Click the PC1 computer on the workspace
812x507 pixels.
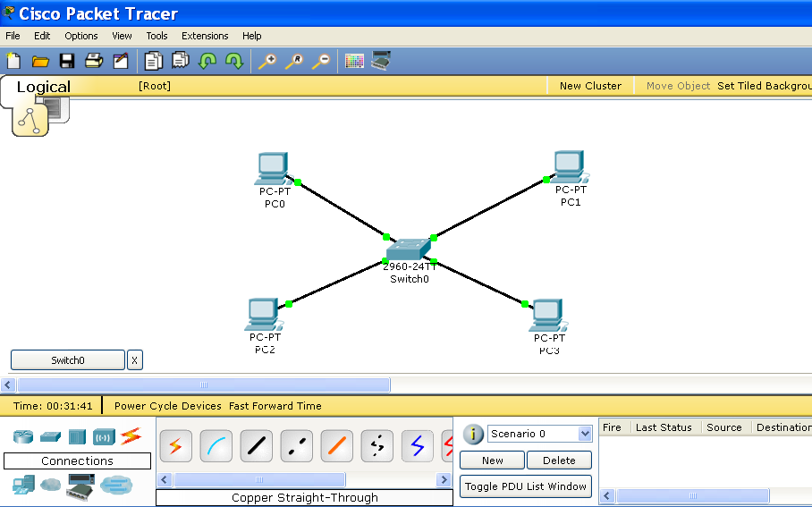(569, 167)
